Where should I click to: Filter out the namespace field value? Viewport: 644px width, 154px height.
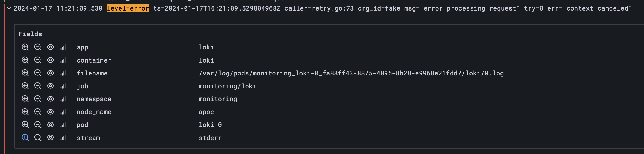(x=38, y=99)
